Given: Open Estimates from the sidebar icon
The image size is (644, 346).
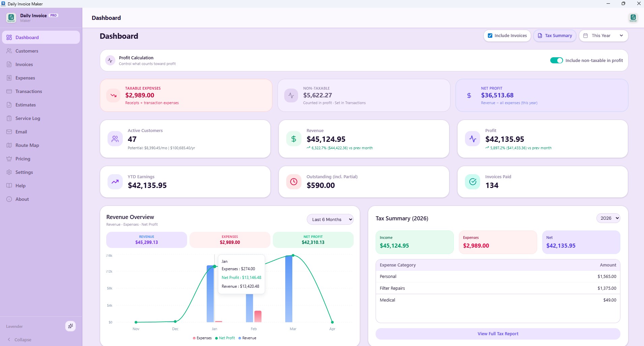Looking at the screenshot, I should (9, 105).
